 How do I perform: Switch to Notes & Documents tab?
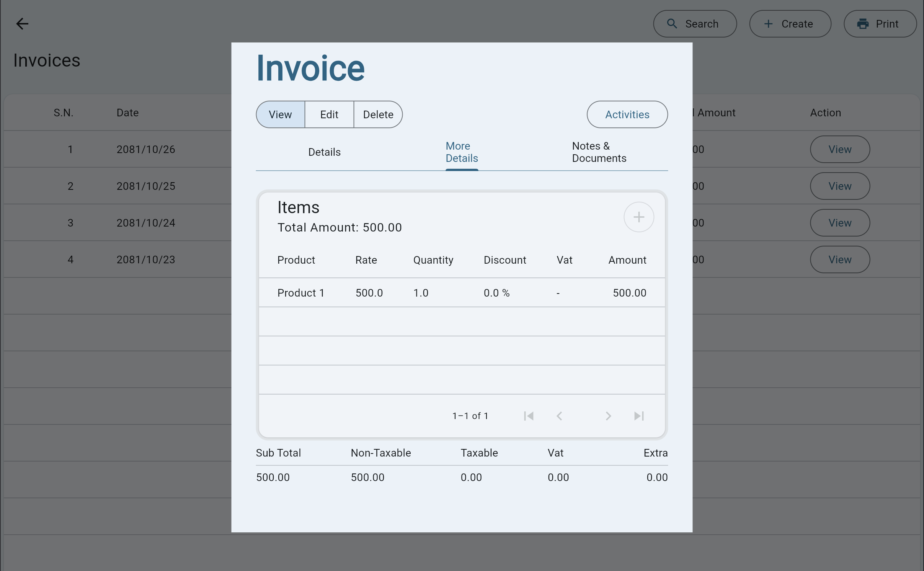click(599, 152)
